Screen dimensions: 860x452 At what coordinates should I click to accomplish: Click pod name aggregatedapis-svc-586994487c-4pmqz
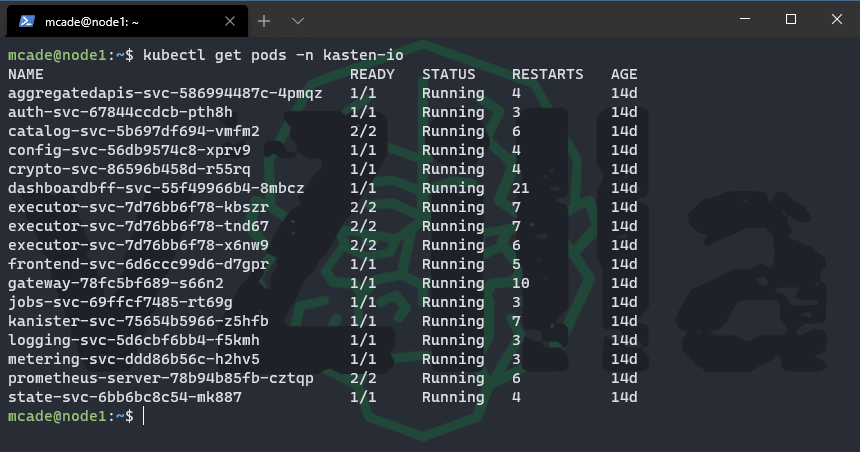(x=165, y=93)
